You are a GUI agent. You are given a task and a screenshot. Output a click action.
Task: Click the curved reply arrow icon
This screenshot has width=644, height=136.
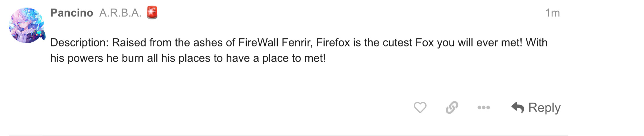tap(518, 108)
